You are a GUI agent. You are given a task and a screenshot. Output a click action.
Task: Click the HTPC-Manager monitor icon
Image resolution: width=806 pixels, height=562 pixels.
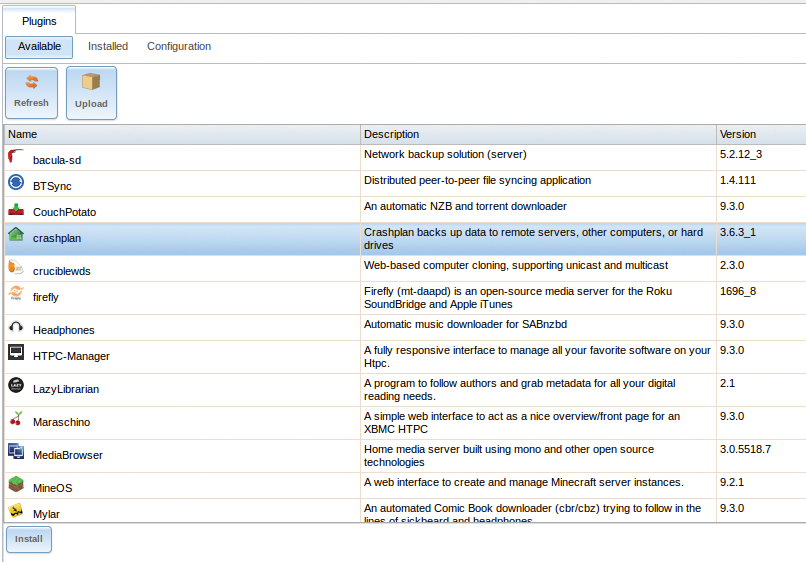click(16, 352)
